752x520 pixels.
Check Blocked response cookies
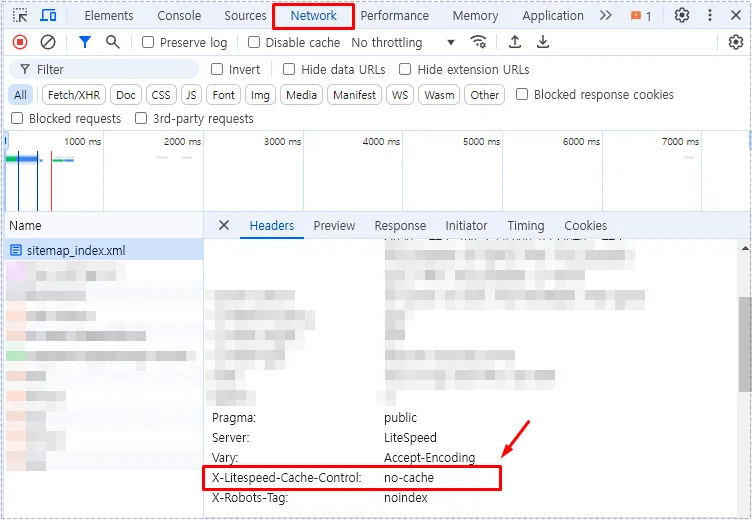click(x=522, y=94)
